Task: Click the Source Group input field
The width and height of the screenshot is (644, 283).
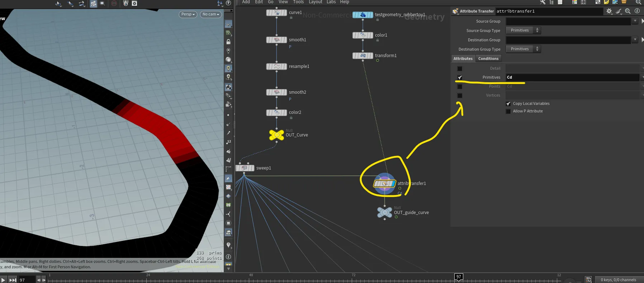Action: tap(568, 22)
